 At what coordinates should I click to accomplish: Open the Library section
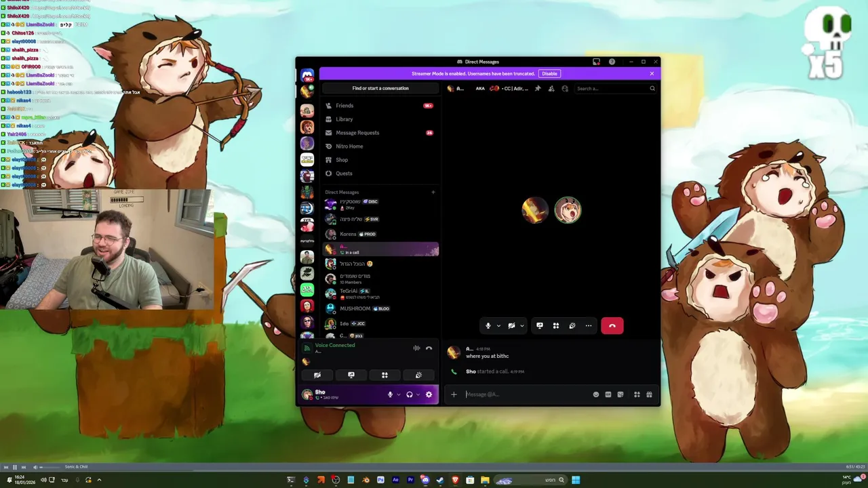tap(380, 119)
